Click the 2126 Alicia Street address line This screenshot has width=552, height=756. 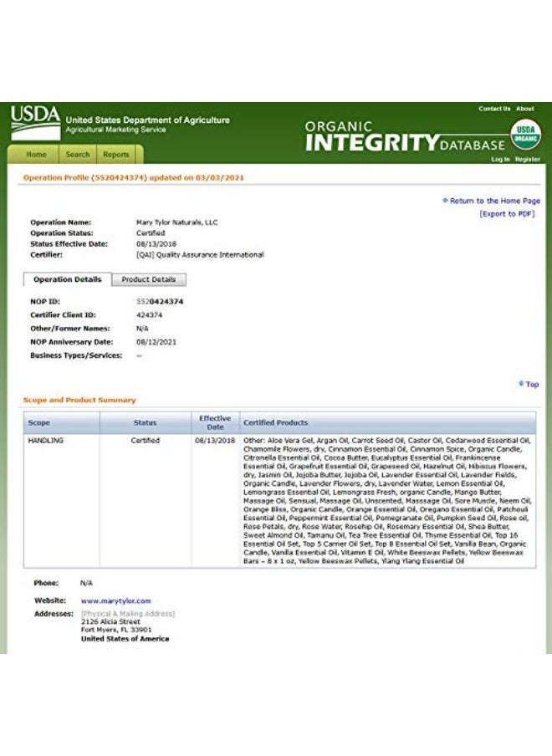click(110, 622)
